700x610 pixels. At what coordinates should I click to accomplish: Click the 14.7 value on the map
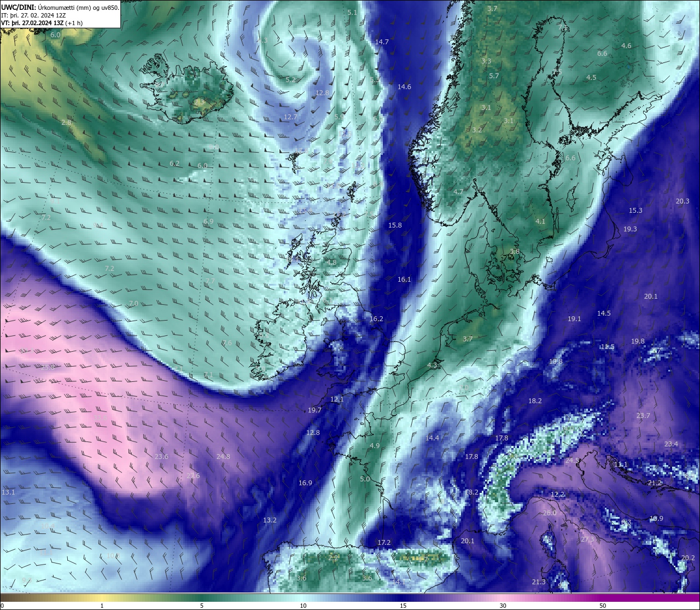coord(382,42)
